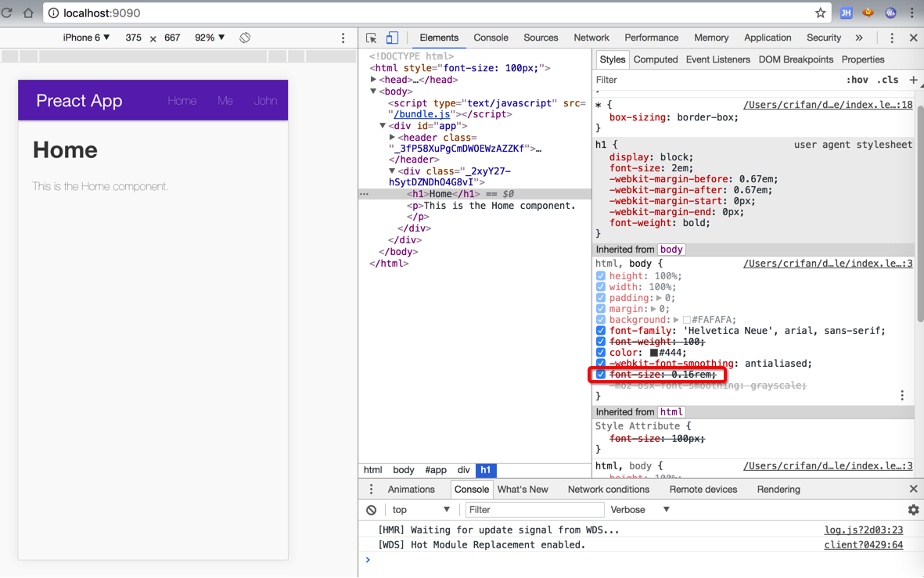Screen dimensions: 924x578
Task: Click the console Filter input field
Action: pyautogui.click(x=534, y=510)
